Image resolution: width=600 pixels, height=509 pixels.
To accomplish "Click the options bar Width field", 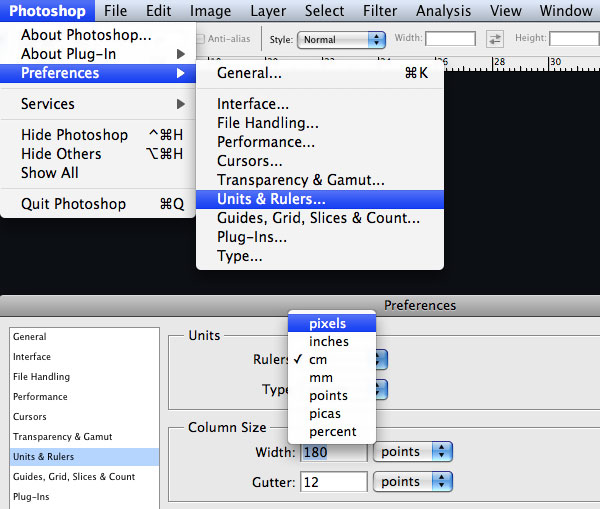I will click(x=450, y=39).
